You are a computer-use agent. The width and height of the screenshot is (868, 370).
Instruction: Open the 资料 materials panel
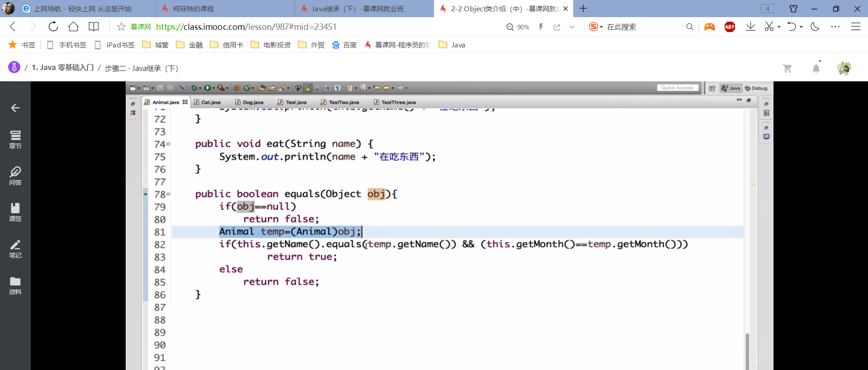tap(15, 286)
